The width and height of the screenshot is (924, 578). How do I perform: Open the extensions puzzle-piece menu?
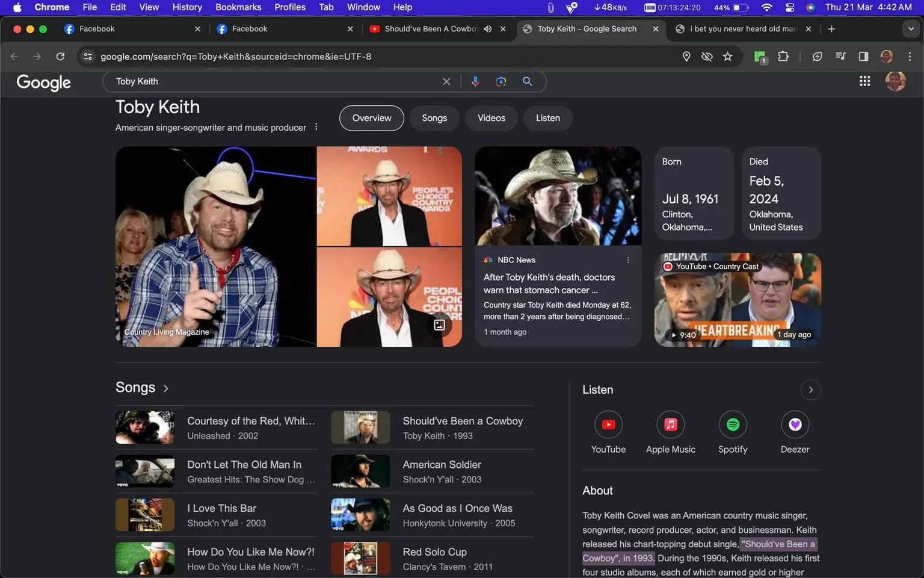click(x=783, y=56)
